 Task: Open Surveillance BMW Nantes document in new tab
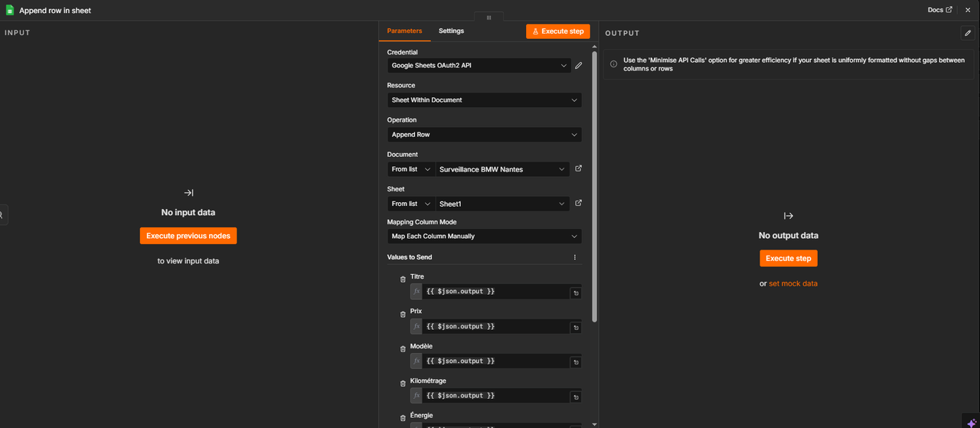[578, 168]
